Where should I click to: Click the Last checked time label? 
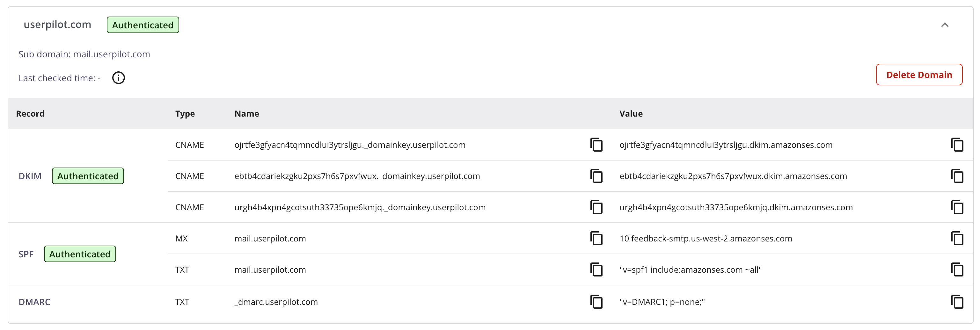(x=59, y=78)
